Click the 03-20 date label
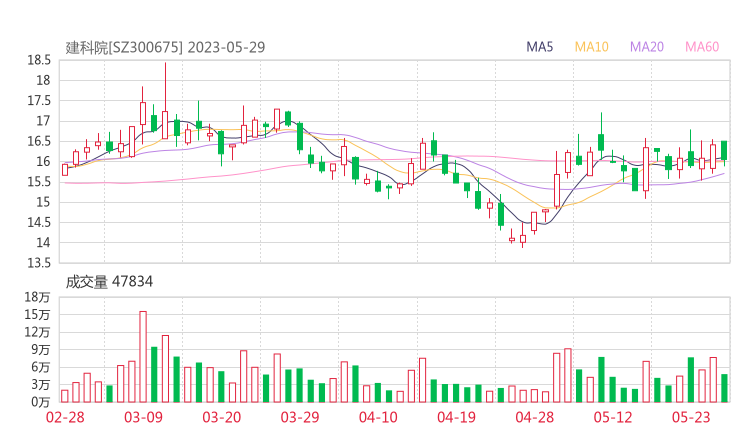The image size is (740, 440). [222, 418]
